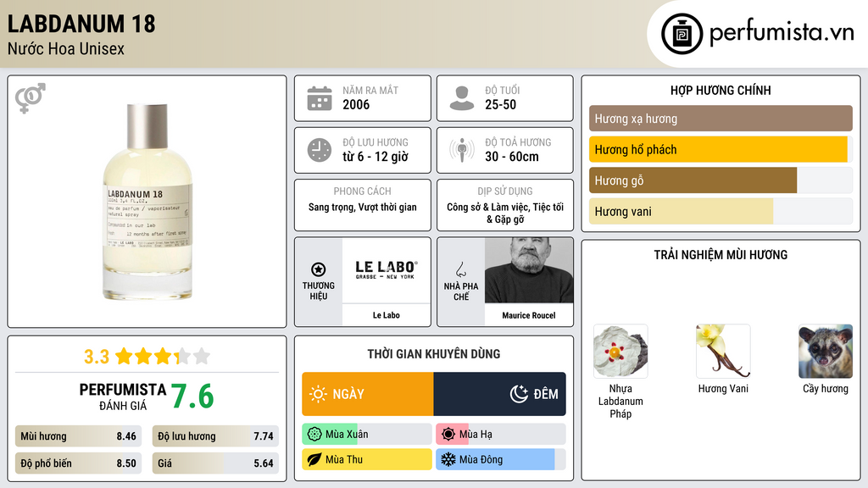Click the unisex gender symbol icon
868x488 pixels.
pos(30,98)
